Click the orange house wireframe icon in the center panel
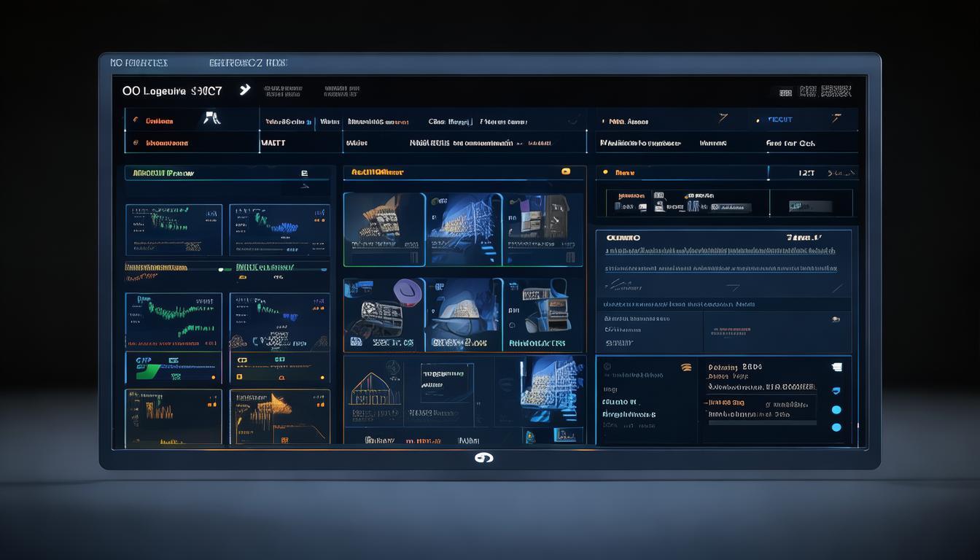 tap(375, 390)
